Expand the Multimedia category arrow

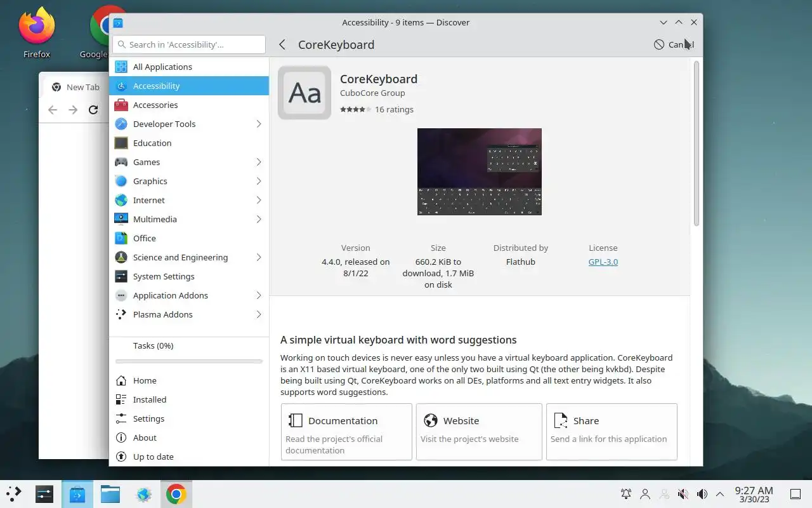click(259, 219)
